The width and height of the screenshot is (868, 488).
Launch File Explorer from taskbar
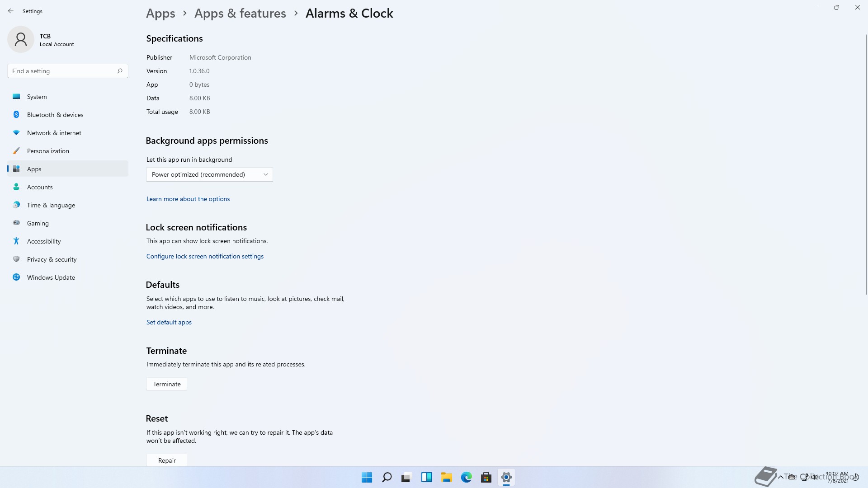tap(446, 477)
